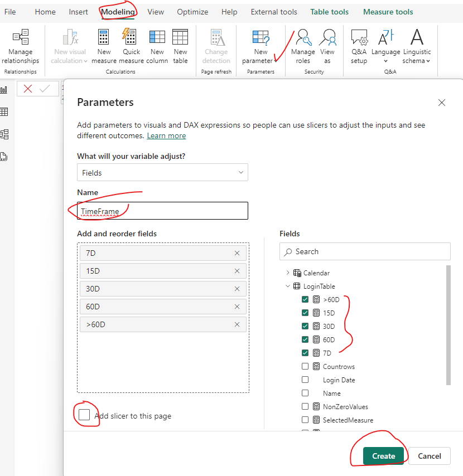
Task: Click the Fields list scrollbar
Action: [x=448, y=325]
